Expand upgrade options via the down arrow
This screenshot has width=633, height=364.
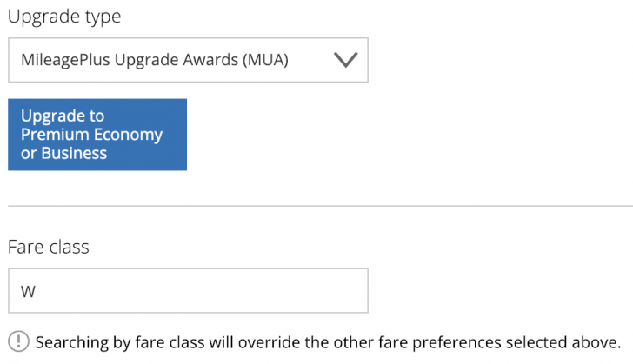[x=345, y=60]
